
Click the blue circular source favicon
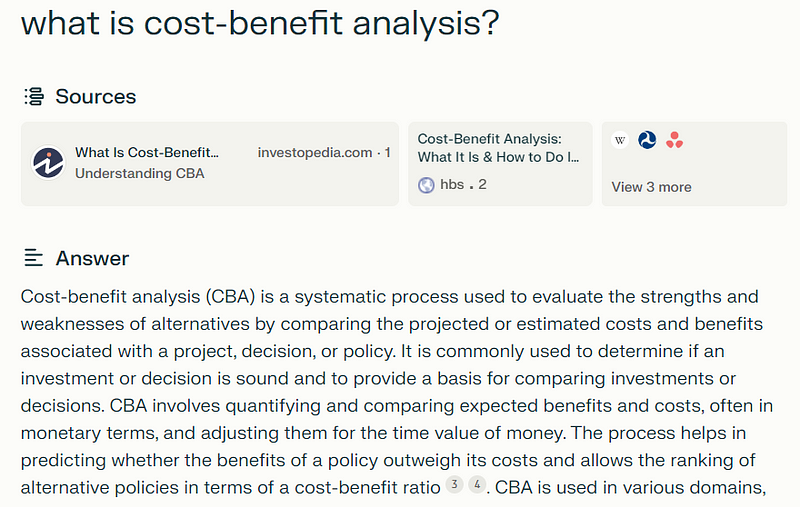click(x=647, y=141)
